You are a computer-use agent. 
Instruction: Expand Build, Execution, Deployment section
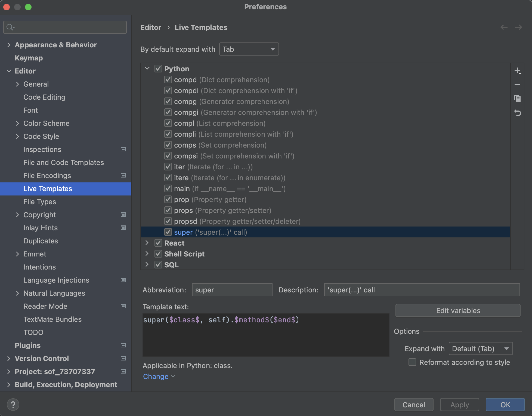point(9,385)
